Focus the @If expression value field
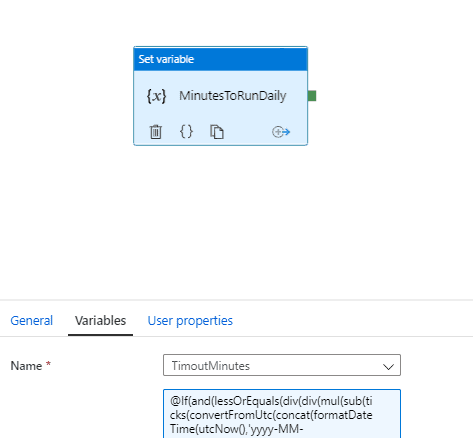 (x=282, y=414)
